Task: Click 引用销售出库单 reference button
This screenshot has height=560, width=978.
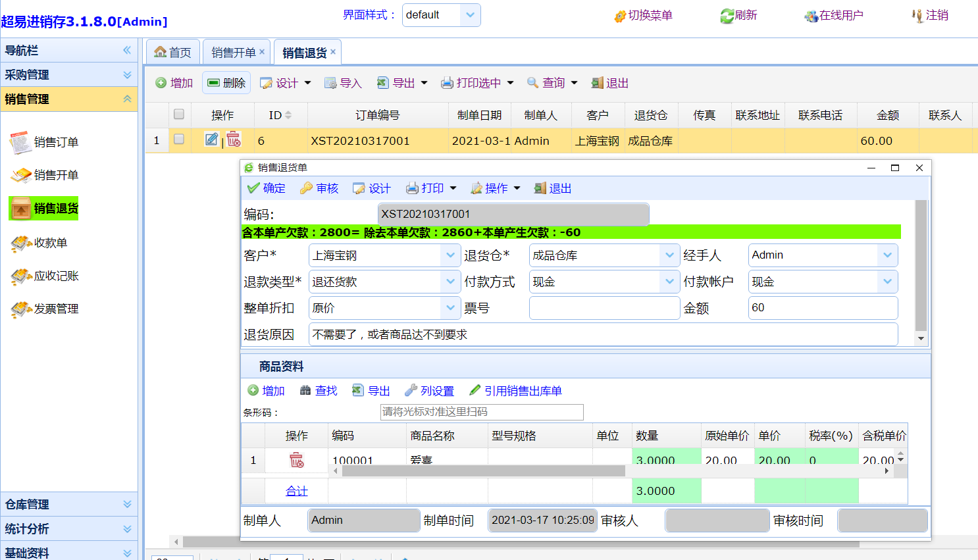Action: tap(515, 391)
